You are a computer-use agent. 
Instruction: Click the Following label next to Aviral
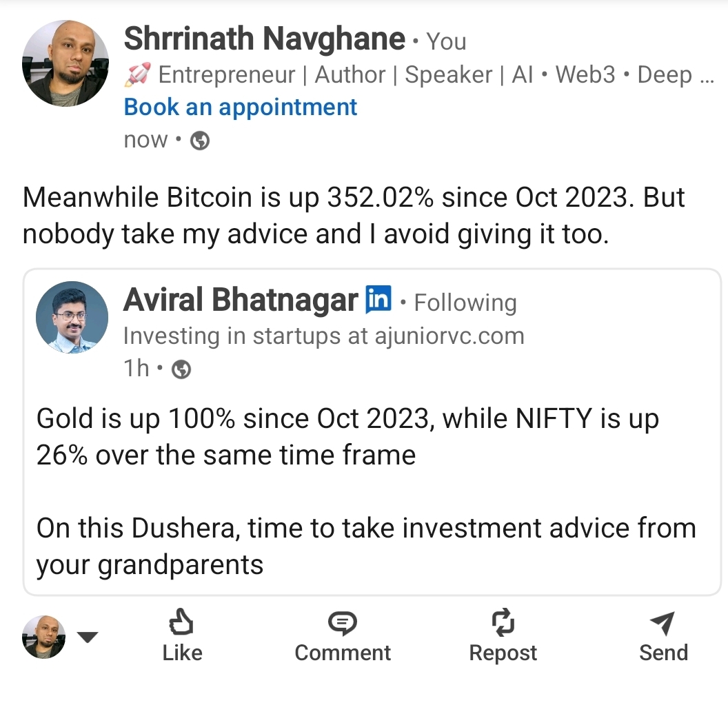click(465, 303)
